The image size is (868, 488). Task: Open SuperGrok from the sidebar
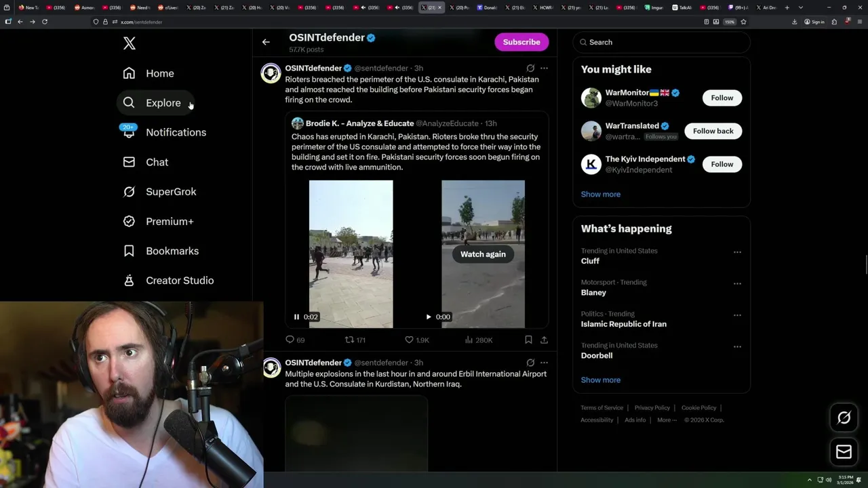point(159,192)
